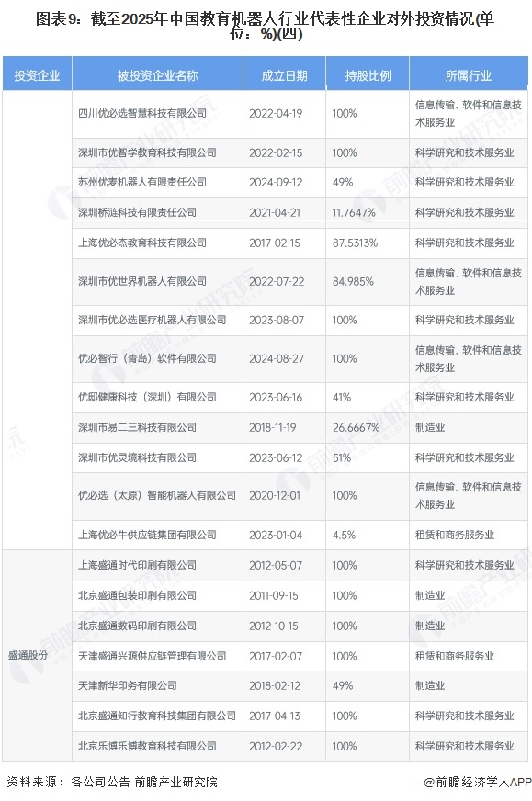Image resolution: width=532 pixels, height=801 pixels.
Task: Click 优必智行（青岛）软件有限公司 company name
Action: pyautogui.click(x=147, y=358)
